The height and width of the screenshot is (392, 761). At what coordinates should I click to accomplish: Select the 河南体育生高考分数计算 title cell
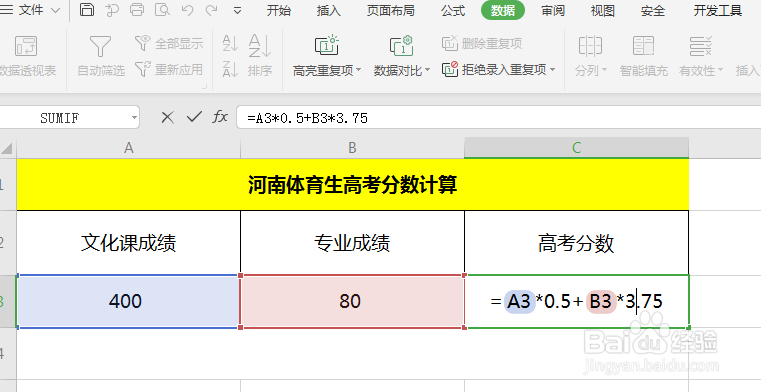pyautogui.click(x=353, y=185)
